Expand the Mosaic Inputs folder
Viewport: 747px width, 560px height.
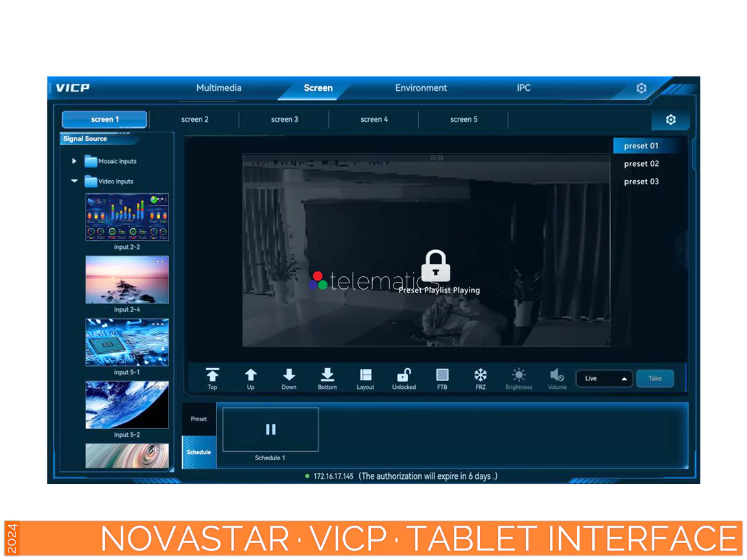pyautogui.click(x=75, y=161)
